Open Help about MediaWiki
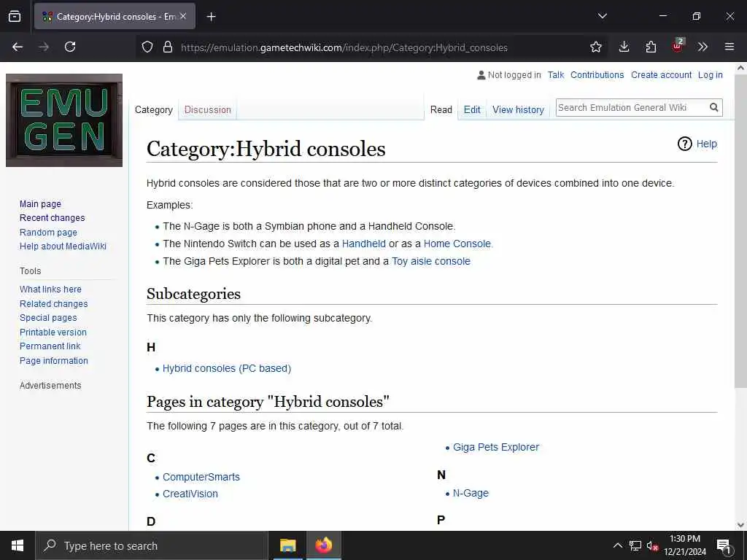 pos(63,246)
